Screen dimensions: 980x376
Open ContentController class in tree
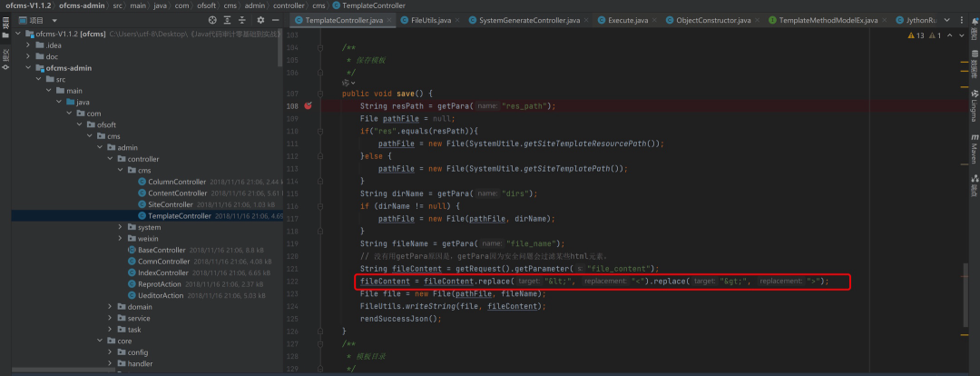point(178,193)
